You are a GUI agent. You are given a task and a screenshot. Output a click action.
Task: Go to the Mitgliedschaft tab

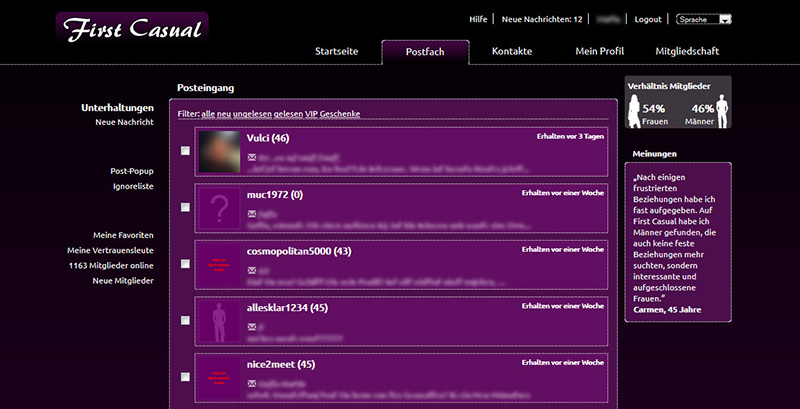tap(686, 51)
